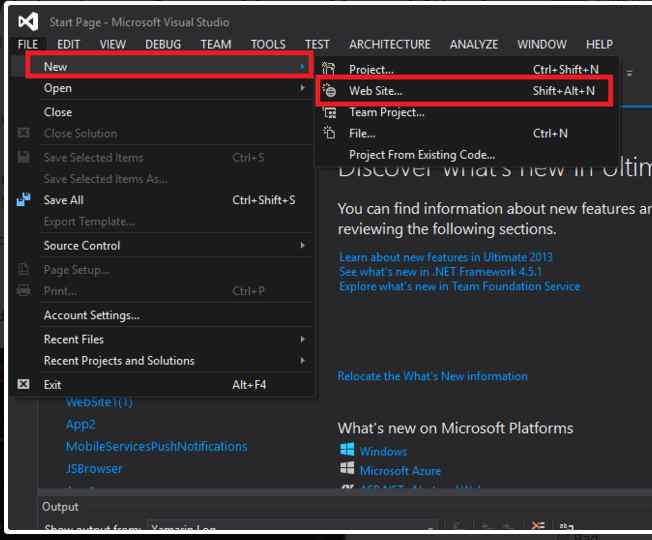
Task: Click the Visual Studio logo icon
Action: [28, 22]
